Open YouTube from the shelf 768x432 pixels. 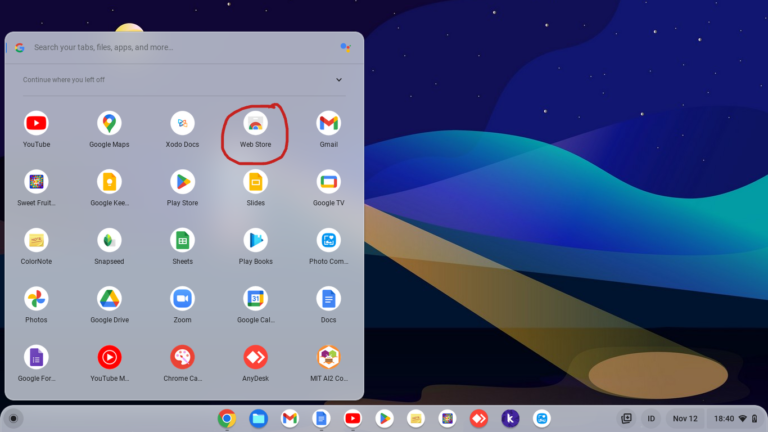click(x=353, y=418)
